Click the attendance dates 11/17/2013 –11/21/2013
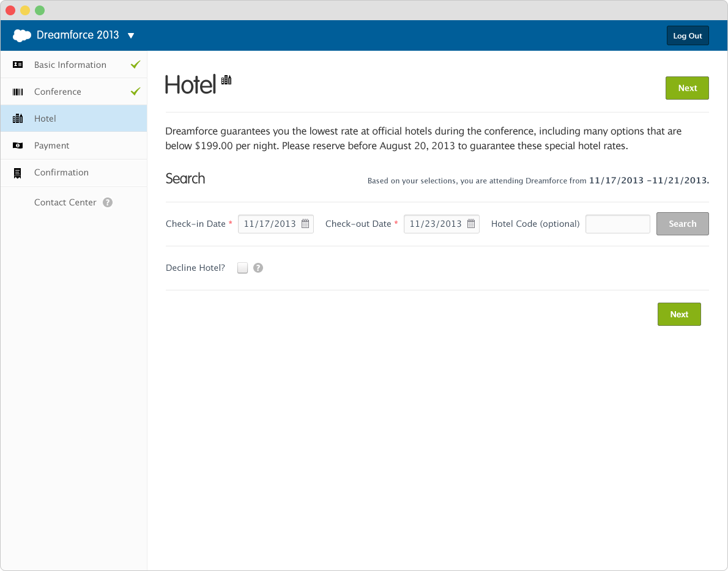The height and width of the screenshot is (571, 728). pos(649,180)
